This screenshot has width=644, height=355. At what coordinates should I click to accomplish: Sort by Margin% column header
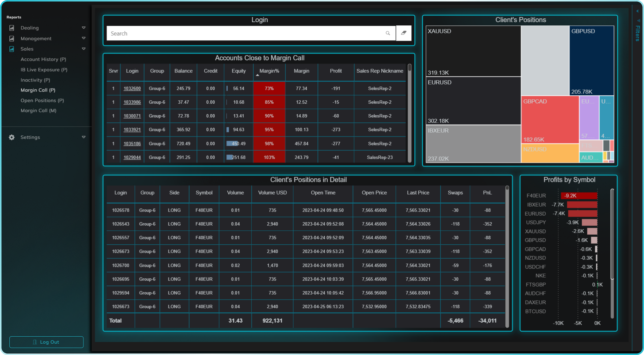tap(269, 71)
